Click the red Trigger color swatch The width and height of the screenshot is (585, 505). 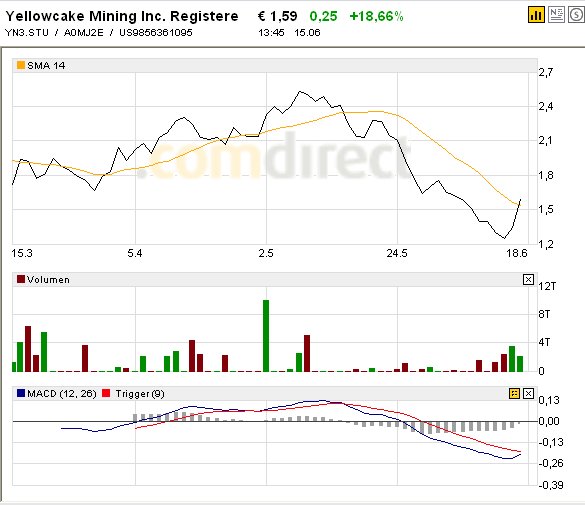tap(106, 393)
